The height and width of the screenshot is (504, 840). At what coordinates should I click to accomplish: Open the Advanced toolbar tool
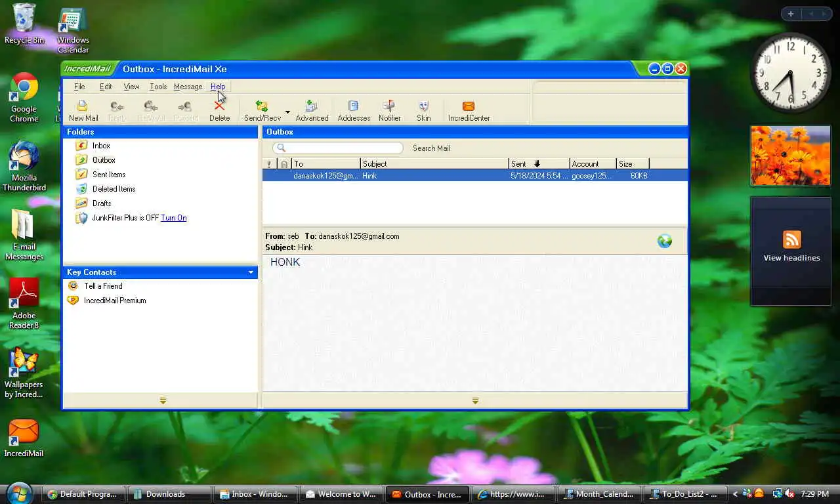pyautogui.click(x=312, y=111)
